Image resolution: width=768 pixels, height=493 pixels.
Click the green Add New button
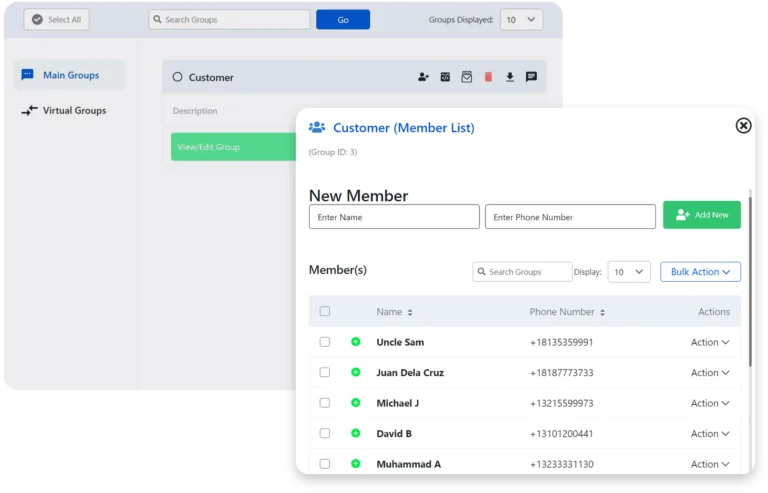(x=701, y=214)
